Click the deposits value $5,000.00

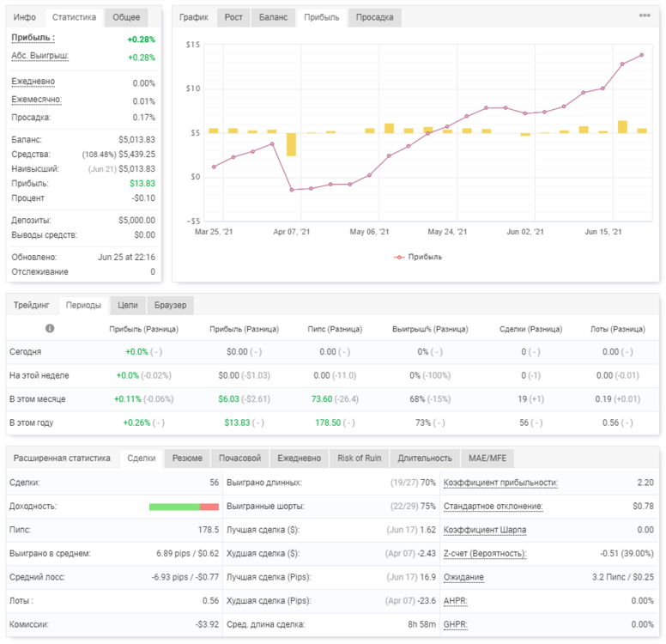tap(136, 220)
